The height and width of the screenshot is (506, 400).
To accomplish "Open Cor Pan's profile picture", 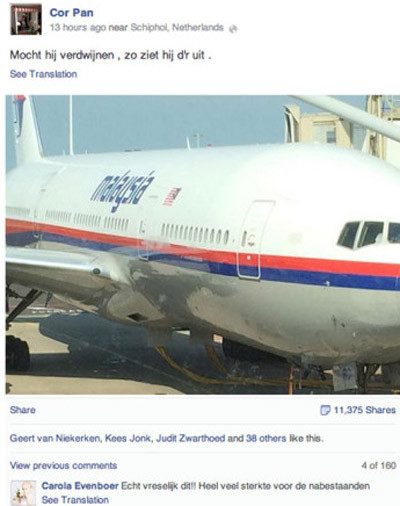I will [26, 19].
